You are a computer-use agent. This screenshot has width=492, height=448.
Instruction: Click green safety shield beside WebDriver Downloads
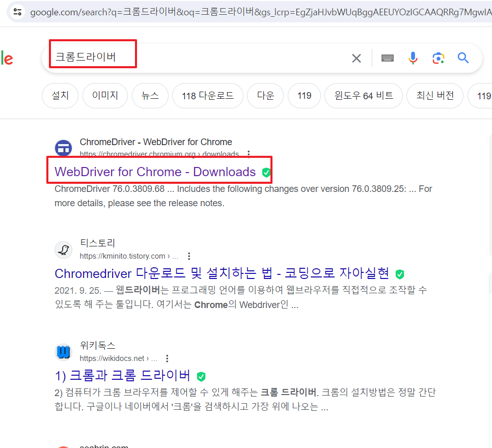tap(266, 172)
